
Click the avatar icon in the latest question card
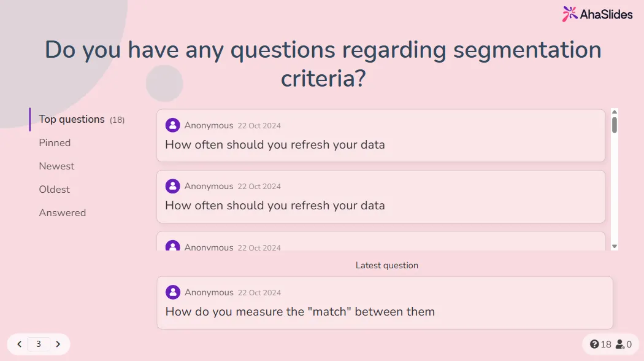click(x=173, y=292)
